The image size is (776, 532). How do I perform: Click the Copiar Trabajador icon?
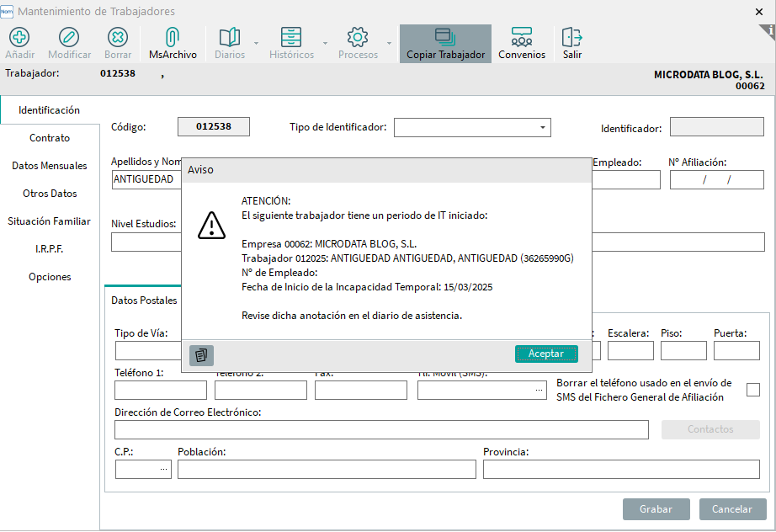[445, 37]
